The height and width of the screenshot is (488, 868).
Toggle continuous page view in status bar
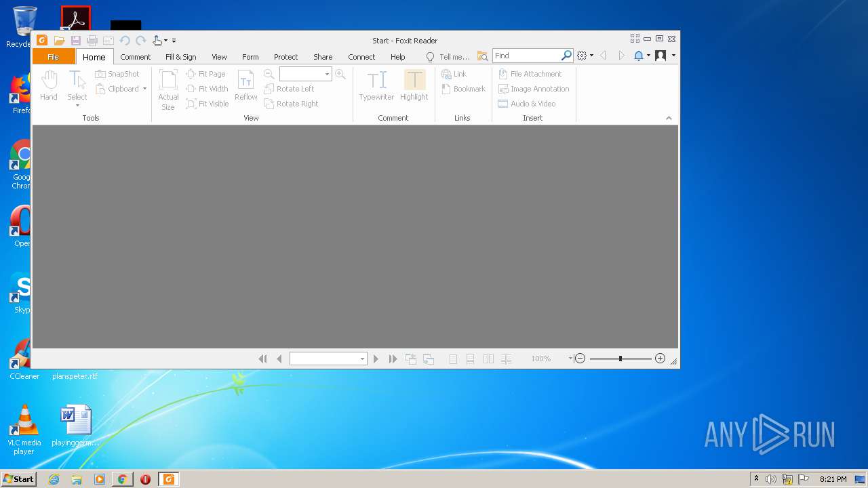pos(470,359)
